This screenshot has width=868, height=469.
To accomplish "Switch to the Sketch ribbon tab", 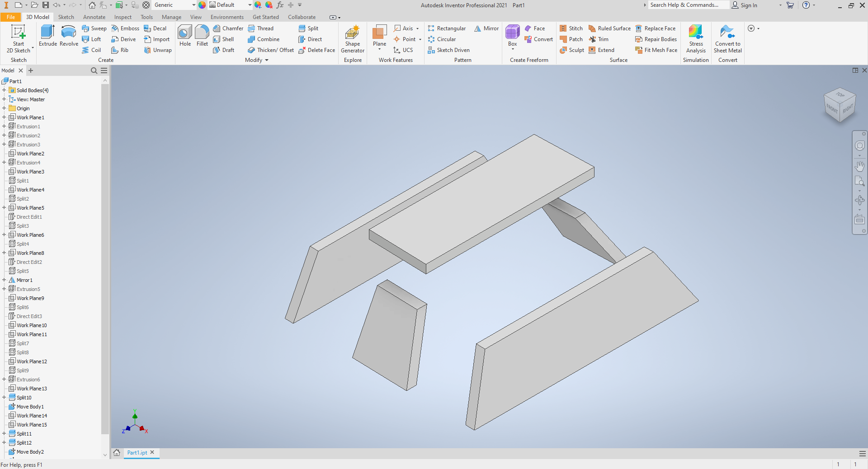I will tap(66, 17).
